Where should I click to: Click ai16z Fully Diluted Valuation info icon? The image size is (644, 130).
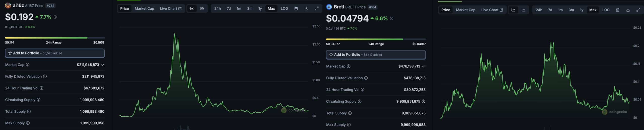tap(45, 76)
